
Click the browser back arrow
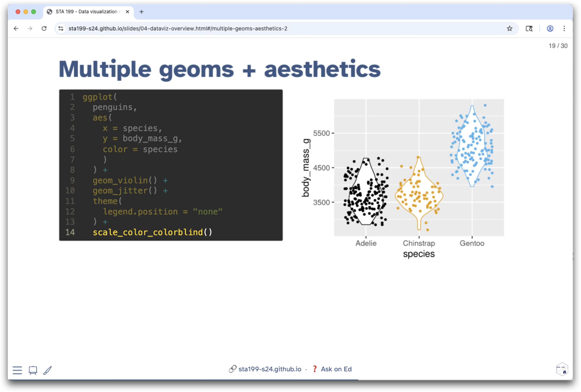point(16,28)
